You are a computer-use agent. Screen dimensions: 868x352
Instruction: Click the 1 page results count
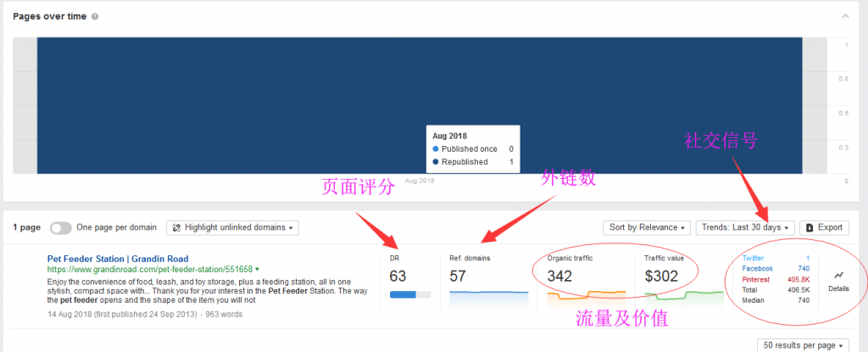[x=26, y=227]
